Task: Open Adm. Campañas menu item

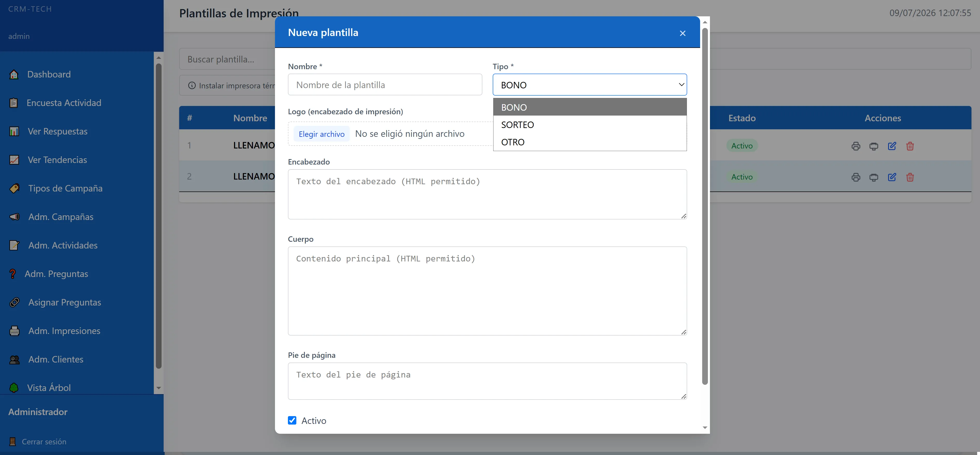Action: pos(61,217)
